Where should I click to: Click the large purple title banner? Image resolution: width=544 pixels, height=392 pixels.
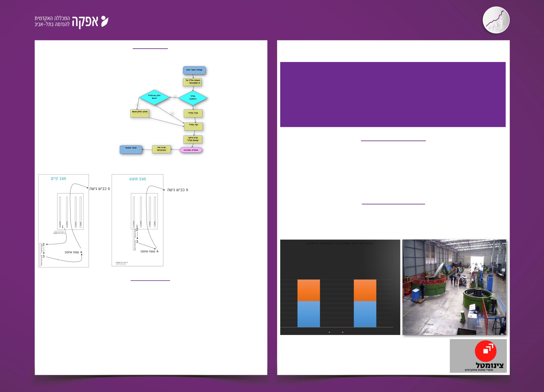pyautogui.click(x=393, y=94)
